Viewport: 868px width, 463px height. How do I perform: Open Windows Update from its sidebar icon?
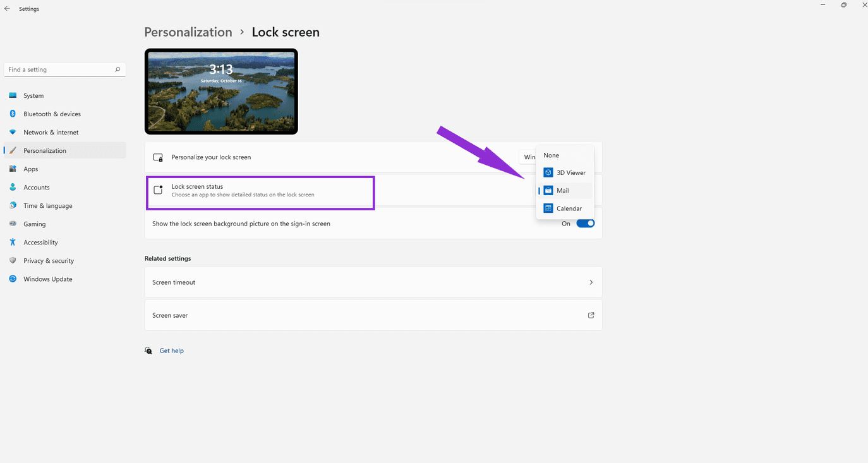pos(13,279)
